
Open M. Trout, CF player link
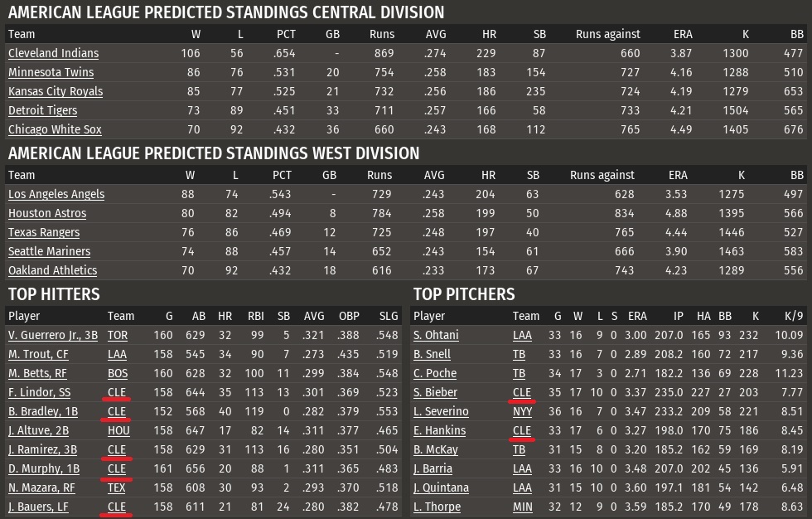38,354
